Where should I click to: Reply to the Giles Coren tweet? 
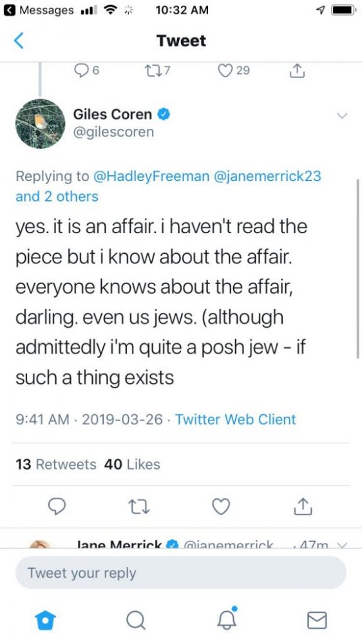(x=57, y=506)
